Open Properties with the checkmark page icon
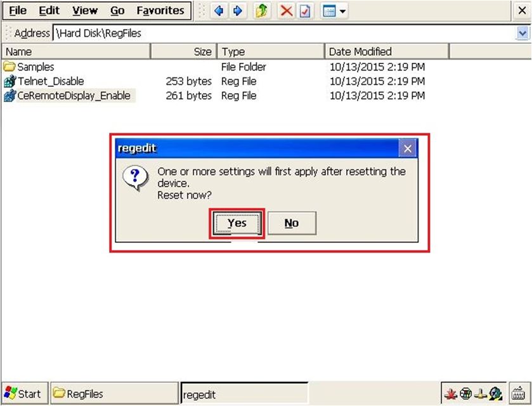Image resolution: width=532 pixels, height=406 pixels. (305, 11)
